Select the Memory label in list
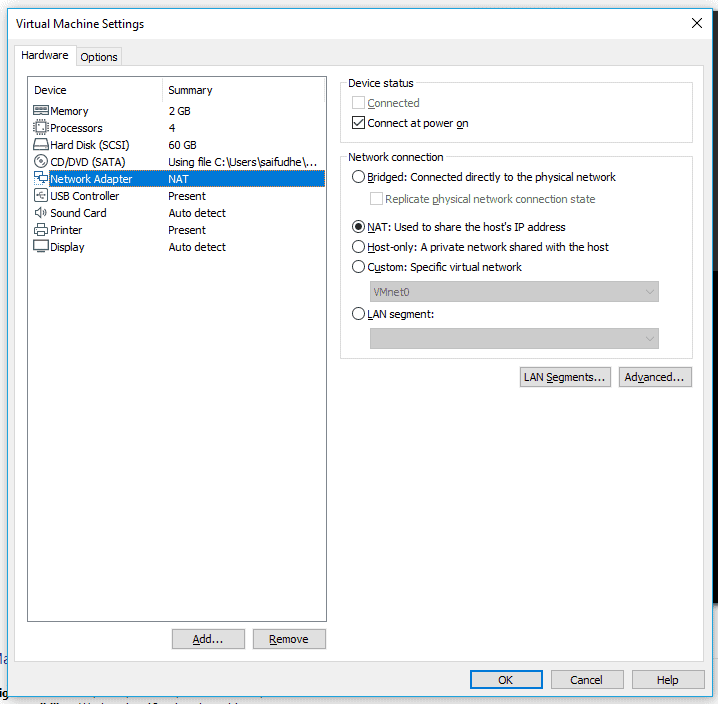The image size is (718, 704). [x=69, y=111]
